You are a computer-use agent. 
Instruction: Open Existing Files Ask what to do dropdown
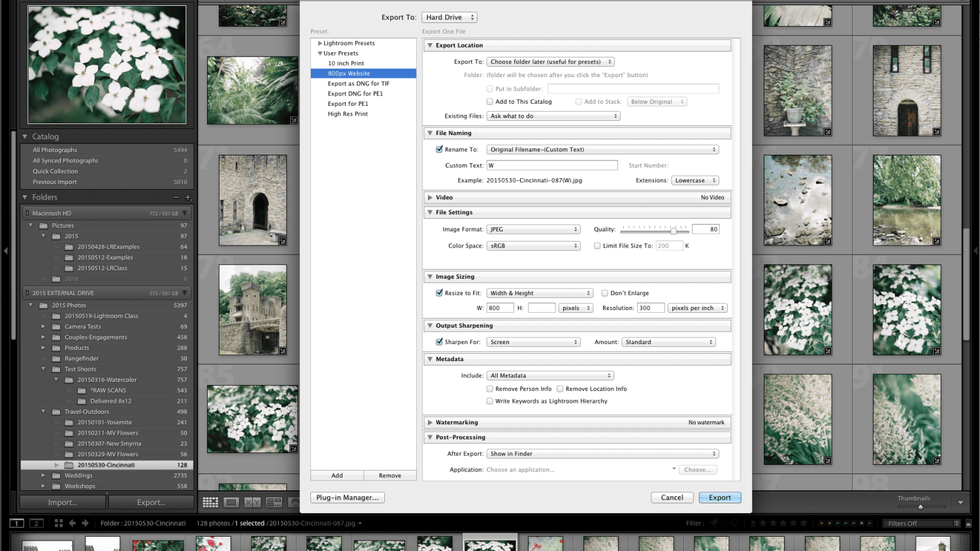[x=553, y=116]
